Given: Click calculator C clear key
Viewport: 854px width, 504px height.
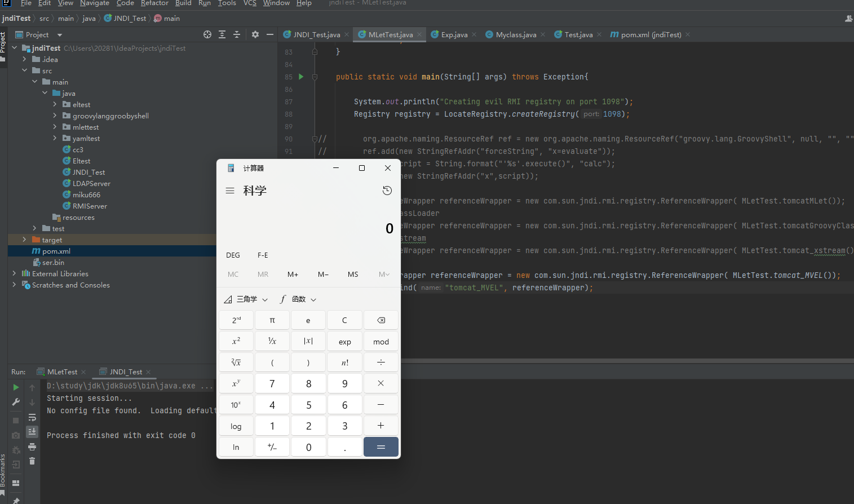Looking at the screenshot, I should tap(345, 320).
